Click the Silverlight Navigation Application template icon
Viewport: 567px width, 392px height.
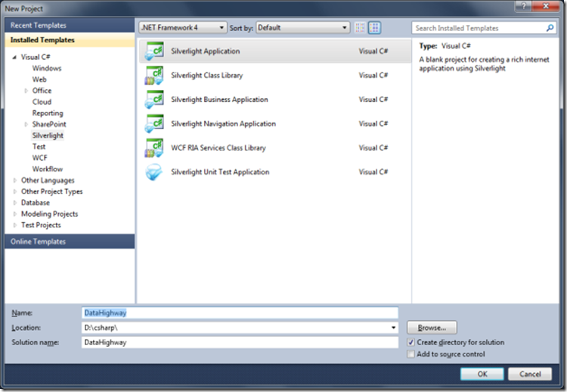pyautogui.click(x=154, y=124)
